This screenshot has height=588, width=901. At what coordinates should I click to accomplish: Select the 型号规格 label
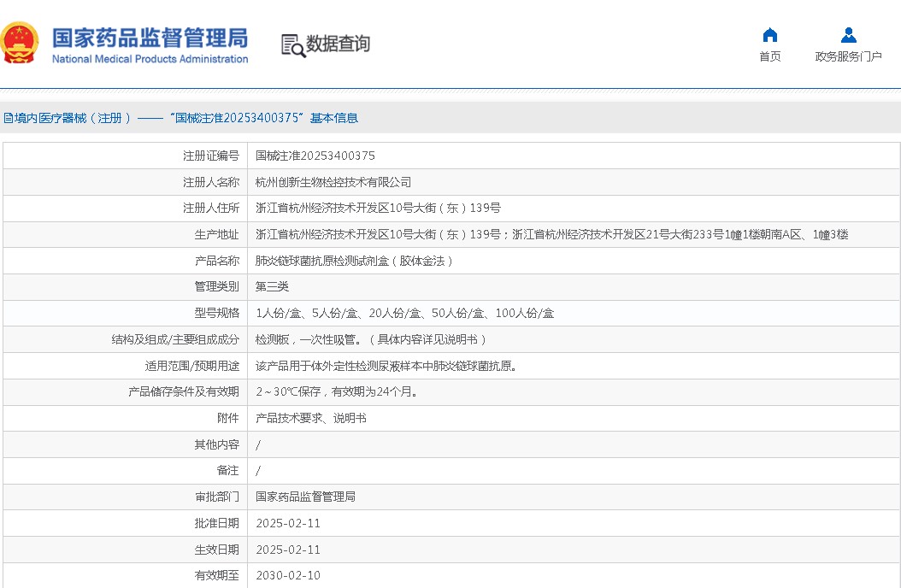pyautogui.click(x=216, y=313)
